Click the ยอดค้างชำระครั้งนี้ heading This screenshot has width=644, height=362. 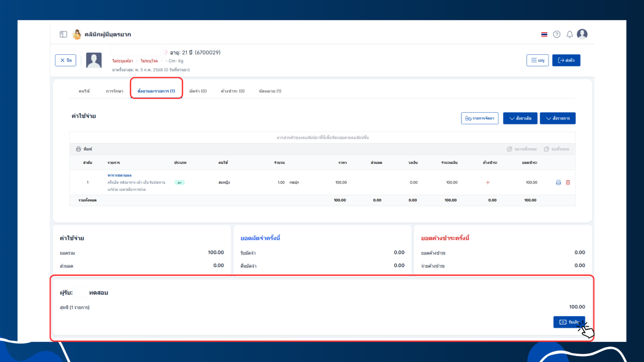coord(445,238)
